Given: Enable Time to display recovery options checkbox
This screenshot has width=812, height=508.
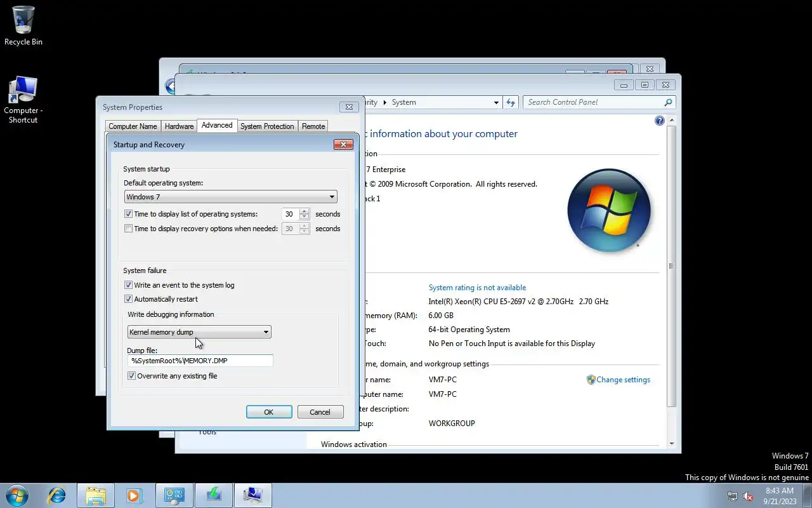Looking at the screenshot, I should coord(128,229).
